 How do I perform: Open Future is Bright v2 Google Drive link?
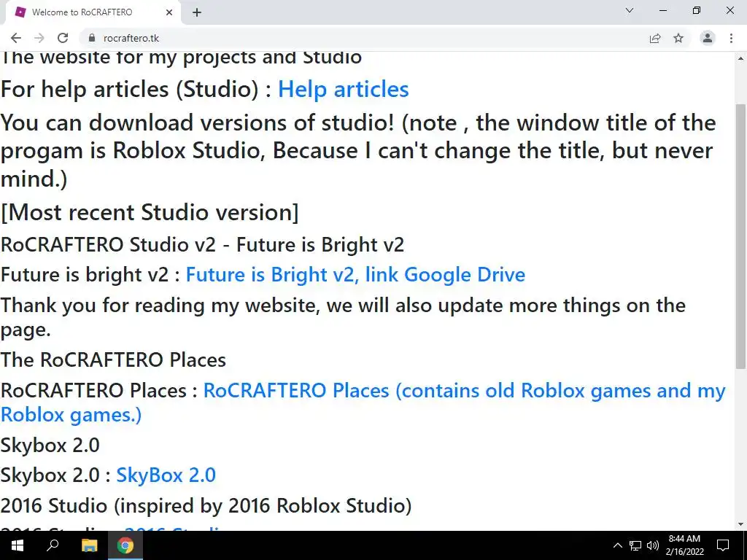[355, 275]
